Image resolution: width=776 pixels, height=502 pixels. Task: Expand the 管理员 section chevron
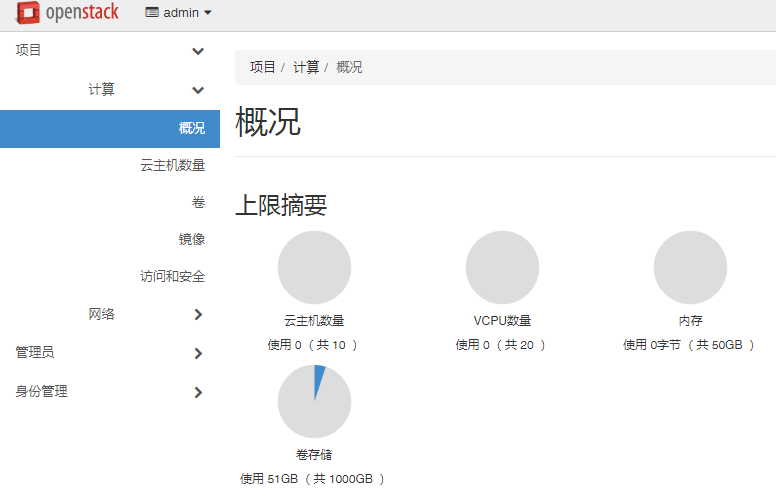pos(198,353)
